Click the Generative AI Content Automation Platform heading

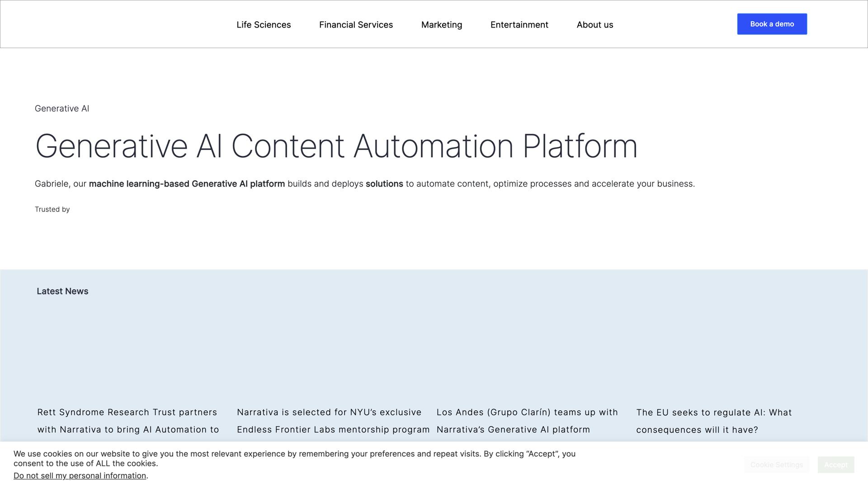336,146
